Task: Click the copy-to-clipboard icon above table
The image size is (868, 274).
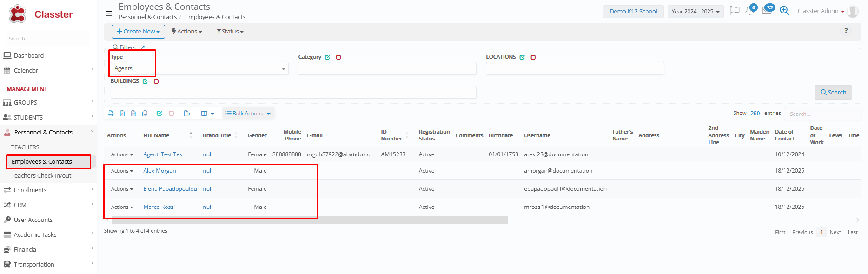Action: pyautogui.click(x=145, y=114)
